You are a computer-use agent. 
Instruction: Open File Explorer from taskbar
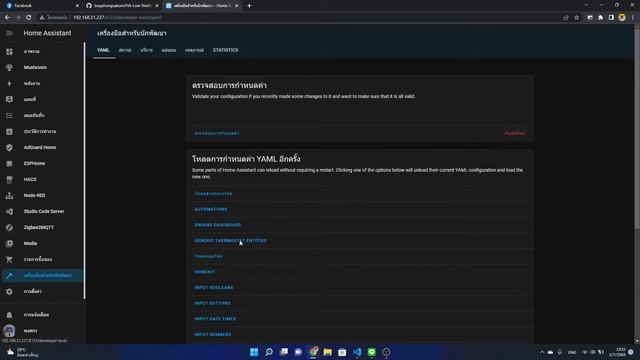pyautogui.click(x=327, y=352)
